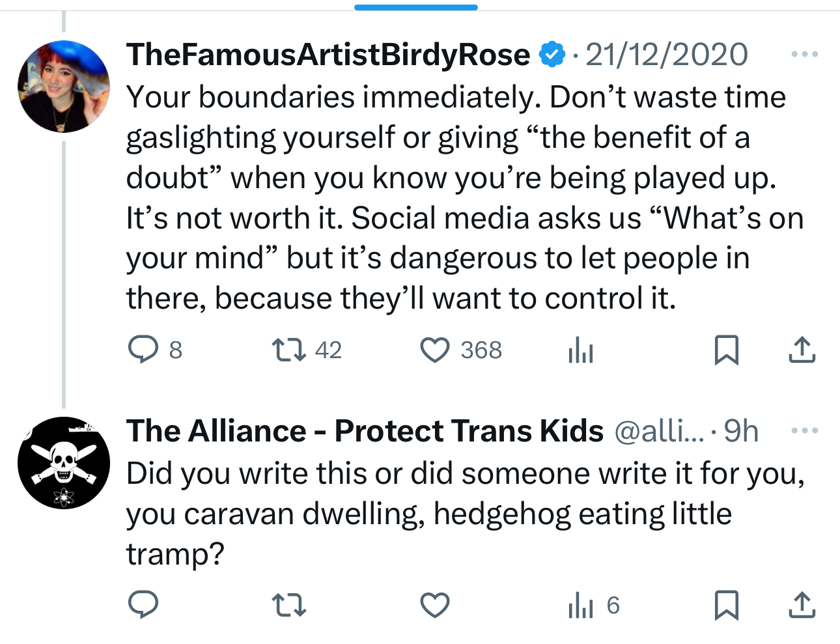This screenshot has height=644, width=840.
Task: Retweet the BirdyRose post with 42 retweets
Action: click(x=289, y=350)
